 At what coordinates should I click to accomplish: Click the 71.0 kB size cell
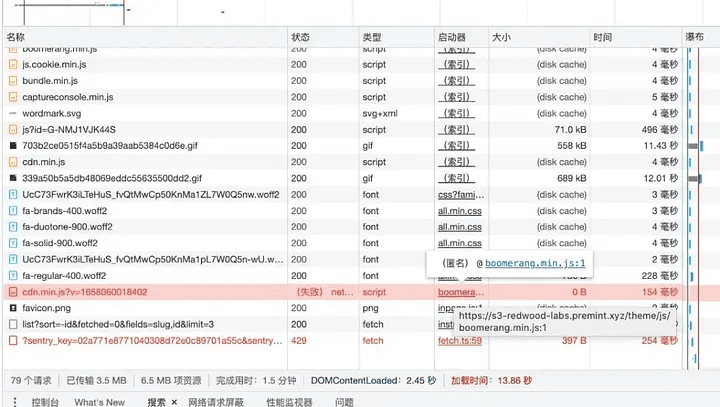coord(570,130)
